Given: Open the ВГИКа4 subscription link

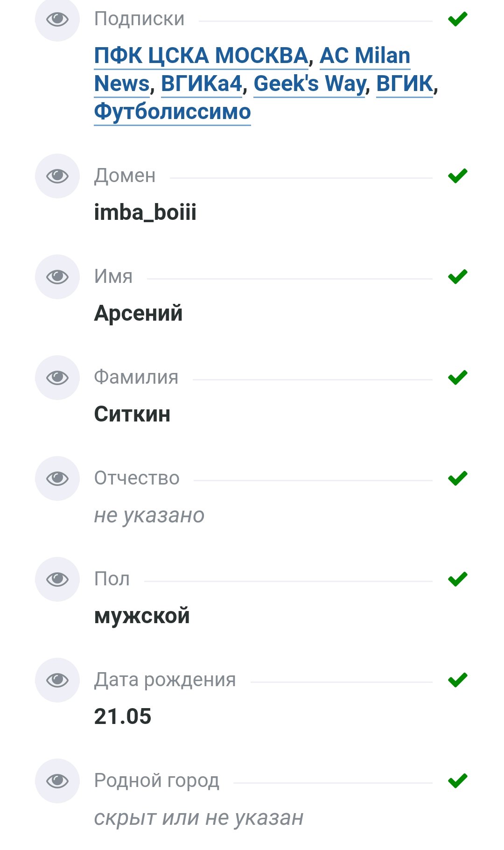Looking at the screenshot, I should tap(201, 84).
